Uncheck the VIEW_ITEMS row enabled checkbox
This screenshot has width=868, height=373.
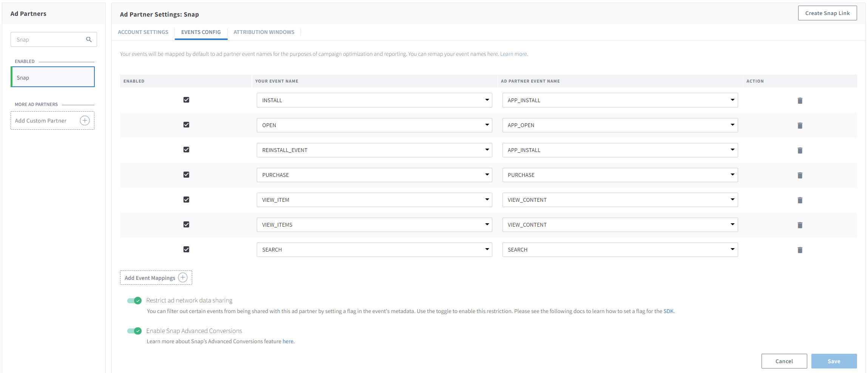186,224
